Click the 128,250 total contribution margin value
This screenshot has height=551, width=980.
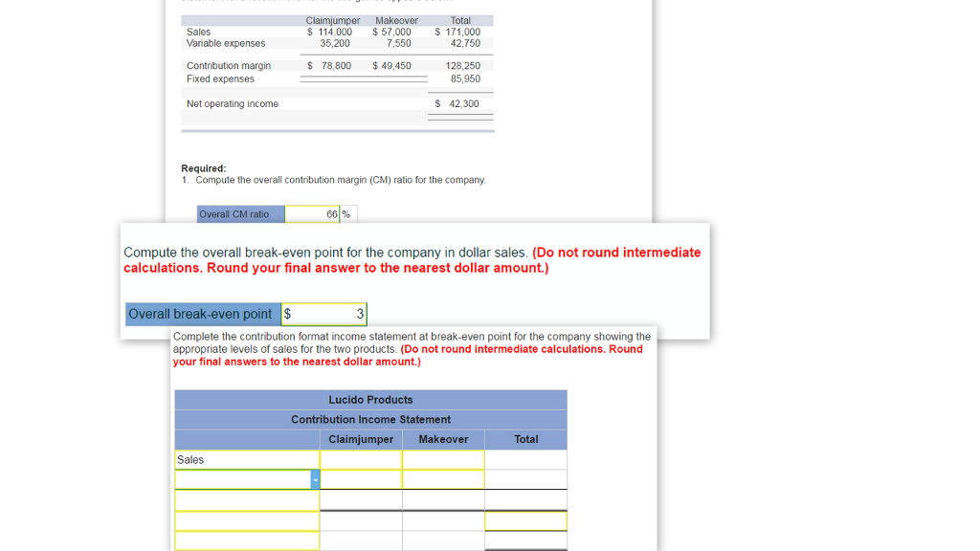point(463,66)
